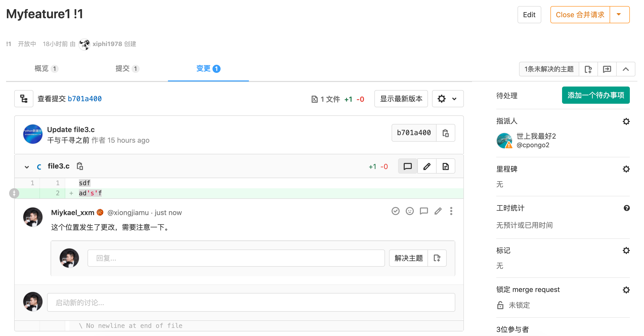The width and height of the screenshot is (644, 336).
Task: Create new issue to resolve thread, beside 解决主题
Action: pos(437,258)
